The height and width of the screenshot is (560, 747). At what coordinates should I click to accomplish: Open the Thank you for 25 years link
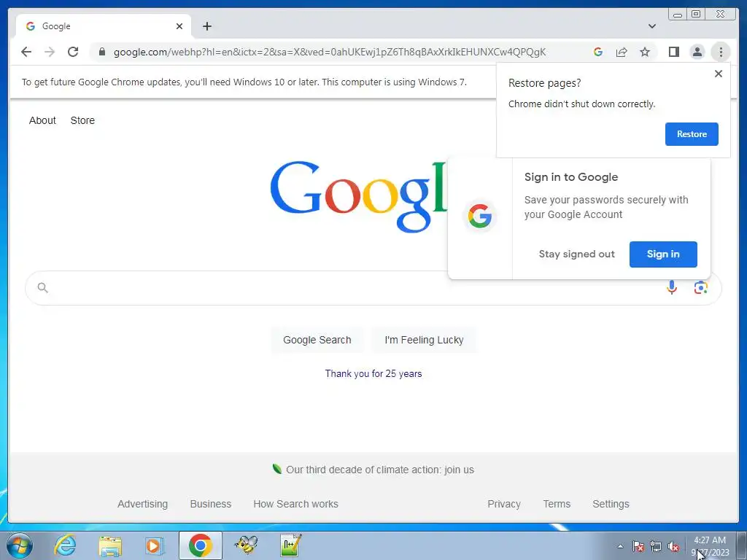tap(373, 373)
